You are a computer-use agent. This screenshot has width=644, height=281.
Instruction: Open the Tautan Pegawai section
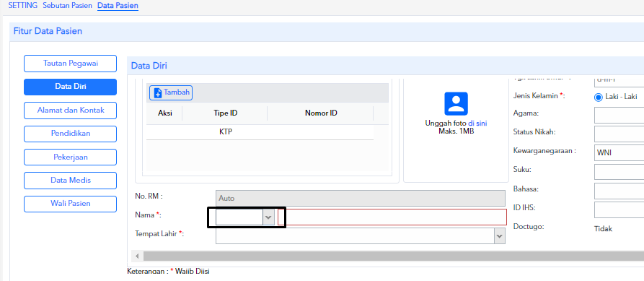70,64
